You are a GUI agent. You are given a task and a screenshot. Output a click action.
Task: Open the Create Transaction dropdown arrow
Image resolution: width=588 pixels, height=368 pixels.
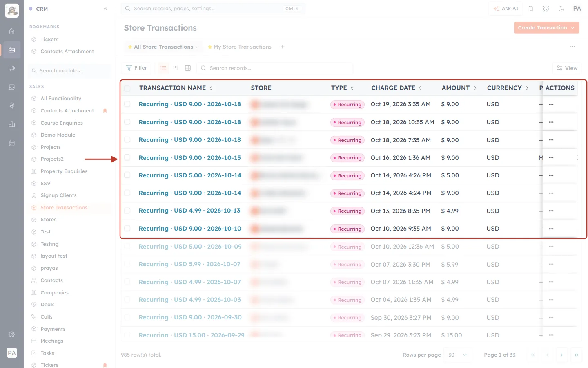pos(573,28)
